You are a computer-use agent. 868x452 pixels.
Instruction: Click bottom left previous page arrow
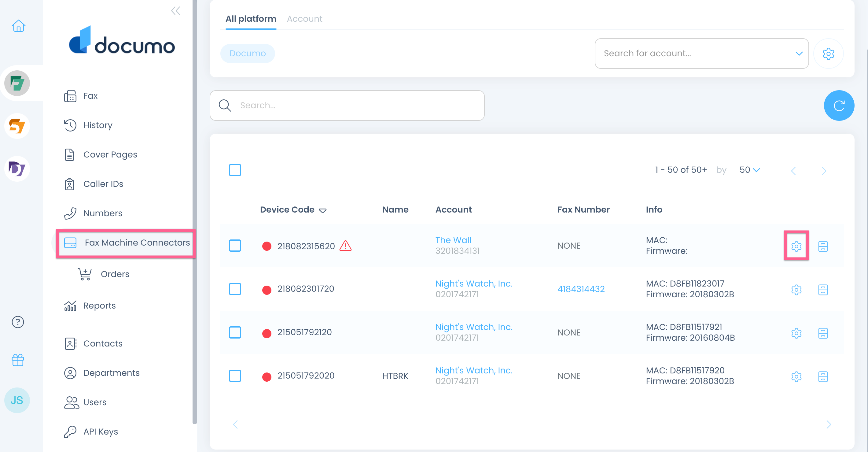tap(236, 424)
